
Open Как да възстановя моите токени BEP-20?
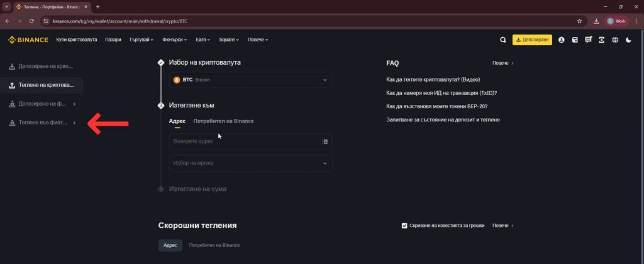tap(437, 106)
